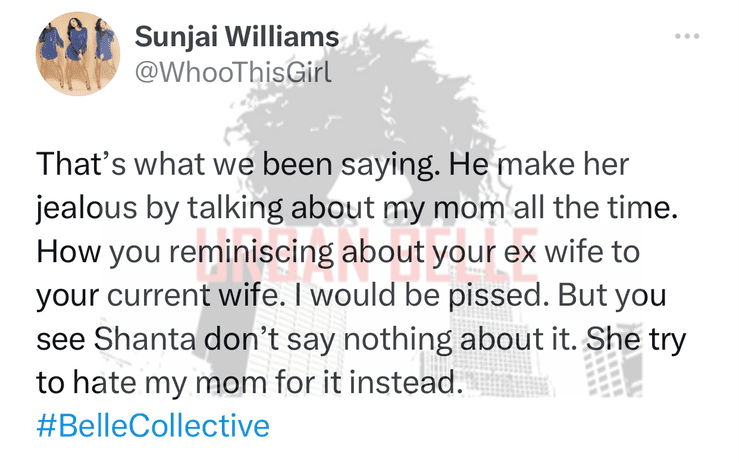
Task: Click the word jealous in the tweet
Action: pos(86,208)
